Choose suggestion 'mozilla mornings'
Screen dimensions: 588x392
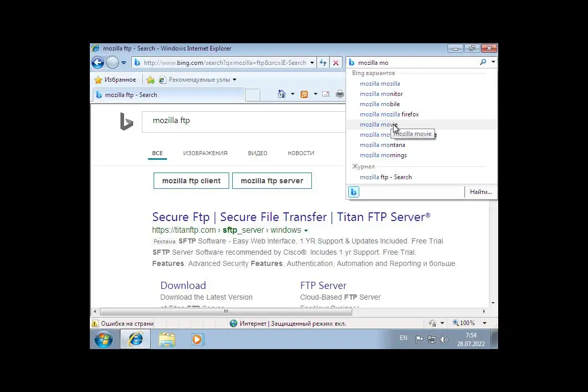click(x=422, y=155)
